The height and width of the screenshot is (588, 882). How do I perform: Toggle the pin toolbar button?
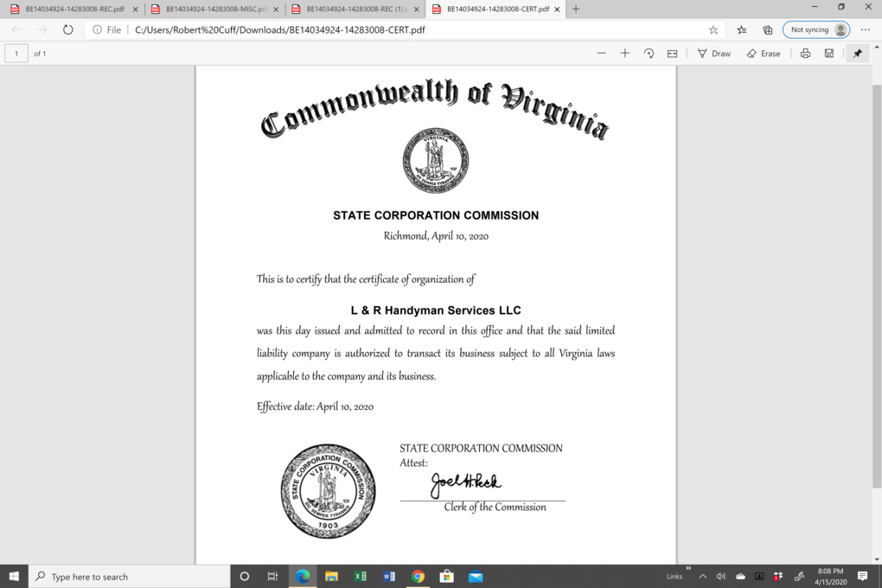[857, 53]
